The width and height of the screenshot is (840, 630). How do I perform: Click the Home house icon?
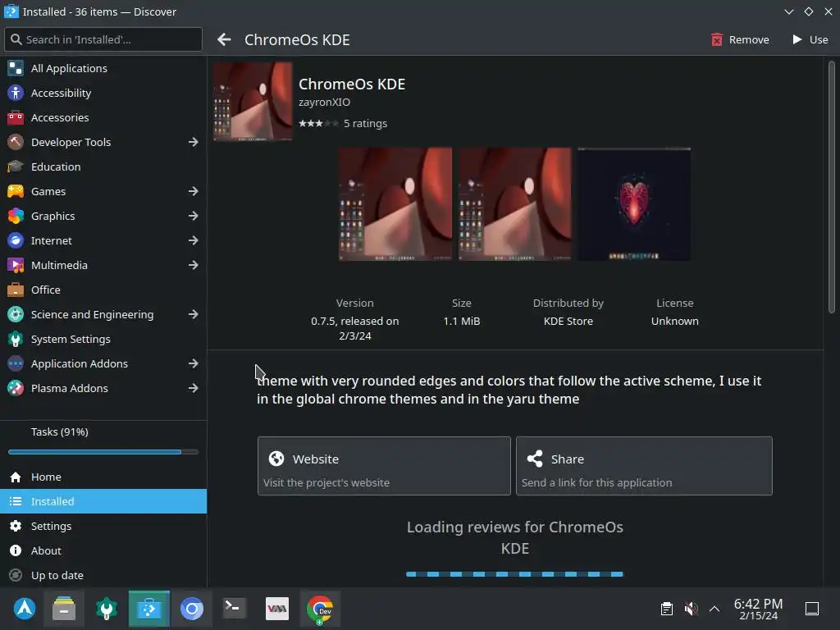tap(16, 477)
